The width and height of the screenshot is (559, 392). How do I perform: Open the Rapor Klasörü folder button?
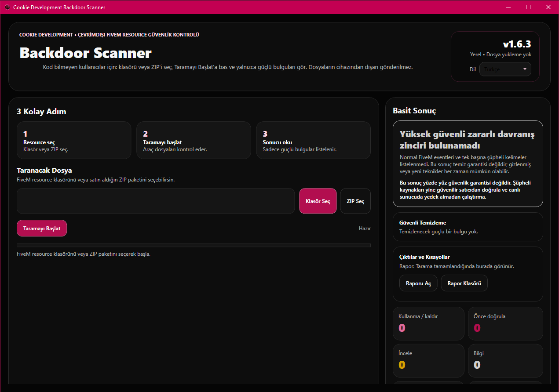464,283
